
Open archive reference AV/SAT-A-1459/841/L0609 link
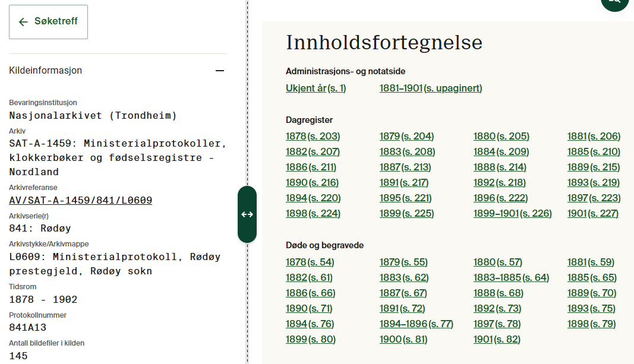[81, 201]
